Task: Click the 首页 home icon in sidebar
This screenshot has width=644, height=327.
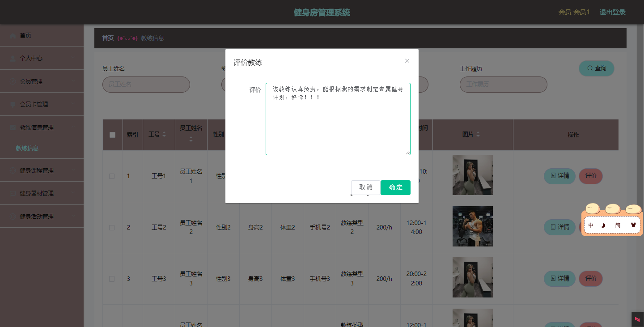Action: coord(13,35)
